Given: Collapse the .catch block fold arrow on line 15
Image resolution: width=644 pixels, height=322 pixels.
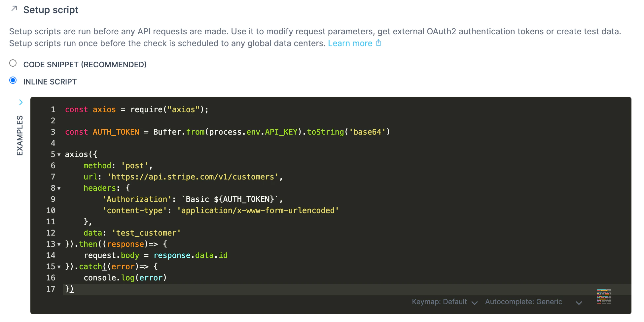Looking at the screenshot, I should pos(59,267).
